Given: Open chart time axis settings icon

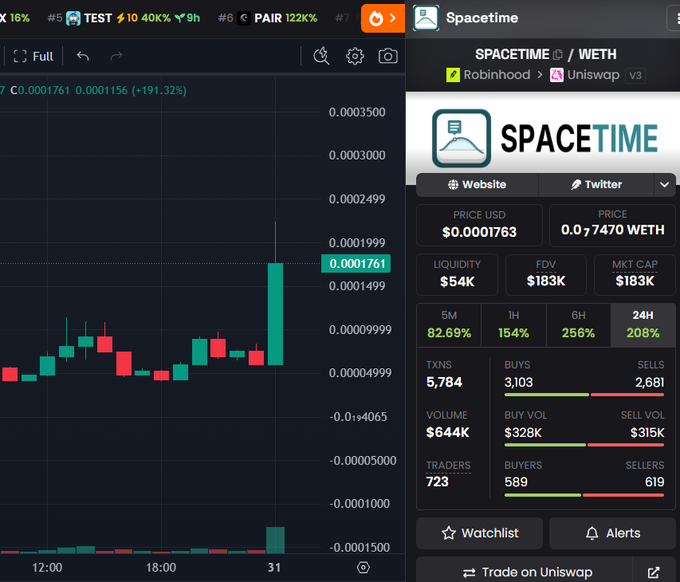Looking at the screenshot, I should pos(363,567).
